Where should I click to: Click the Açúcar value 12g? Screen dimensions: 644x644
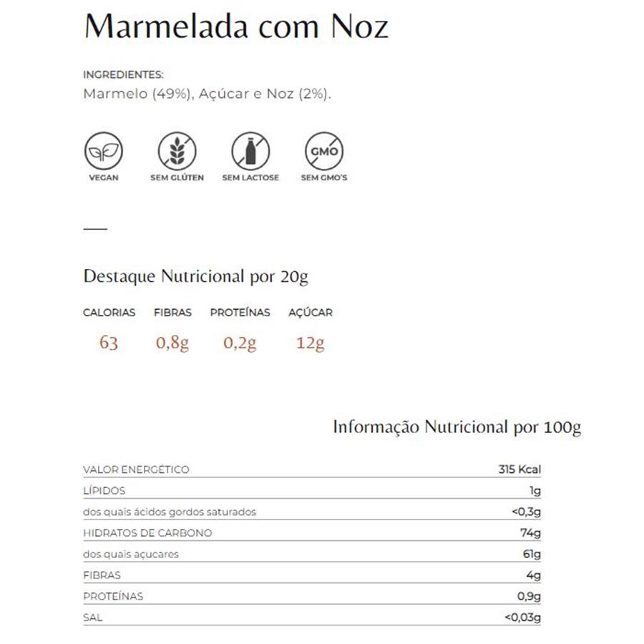(310, 343)
